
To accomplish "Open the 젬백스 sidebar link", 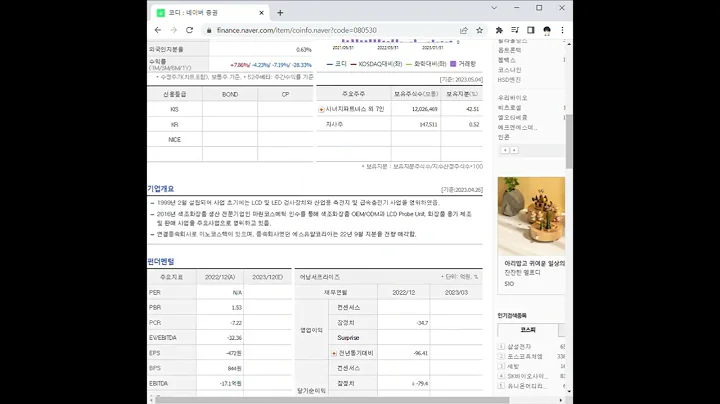I will [x=507, y=60].
